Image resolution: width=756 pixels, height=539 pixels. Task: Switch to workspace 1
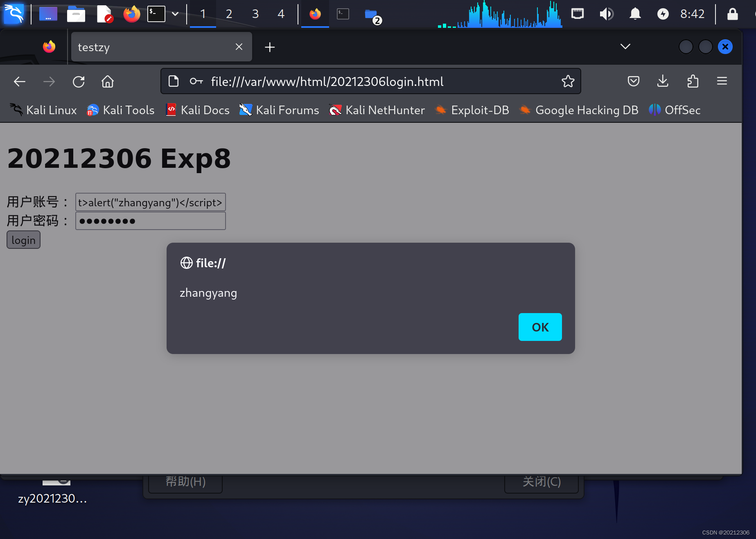(203, 14)
